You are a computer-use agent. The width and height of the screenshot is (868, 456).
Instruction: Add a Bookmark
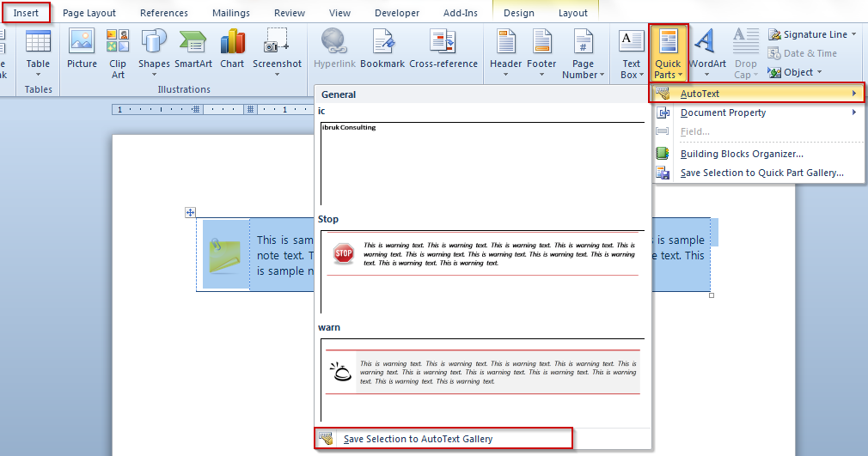click(x=382, y=50)
